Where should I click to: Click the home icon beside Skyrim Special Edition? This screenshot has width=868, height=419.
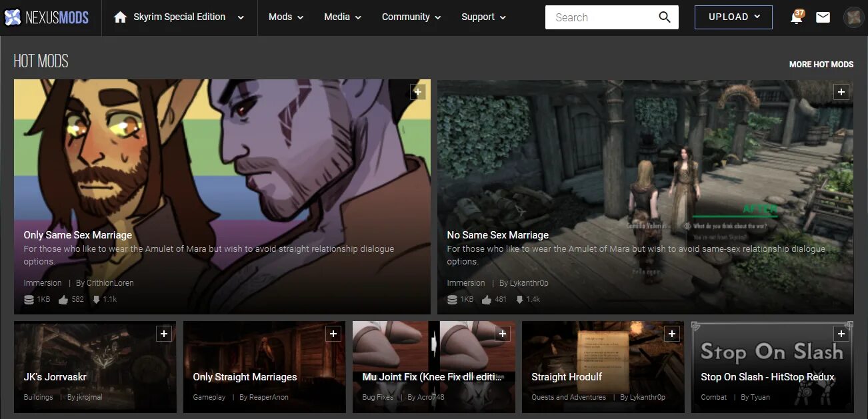[x=120, y=17]
